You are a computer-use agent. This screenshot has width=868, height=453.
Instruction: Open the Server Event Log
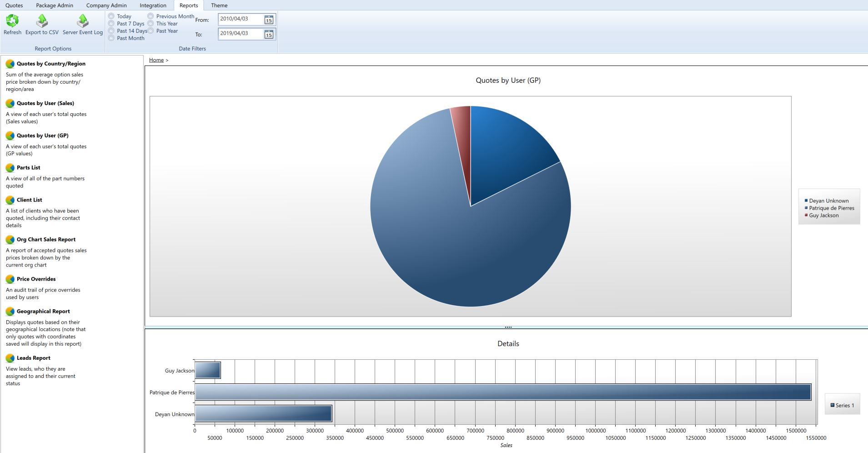(x=83, y=21)
